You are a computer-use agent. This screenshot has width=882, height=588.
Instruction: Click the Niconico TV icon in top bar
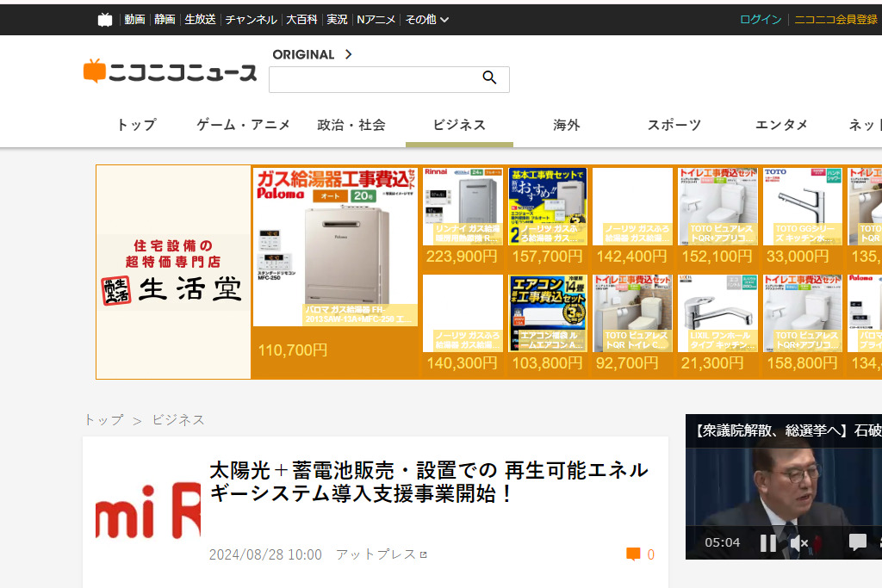(105, 20)
